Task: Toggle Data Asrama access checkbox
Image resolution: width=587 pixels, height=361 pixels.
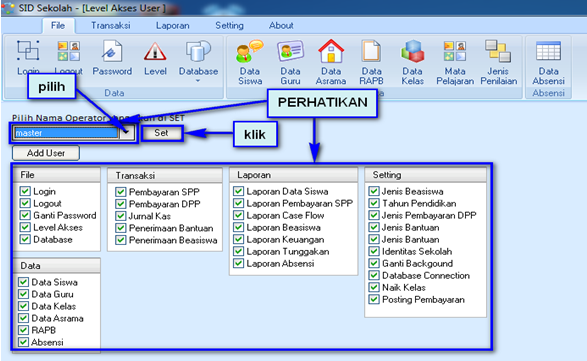Action: pos(24,318)
